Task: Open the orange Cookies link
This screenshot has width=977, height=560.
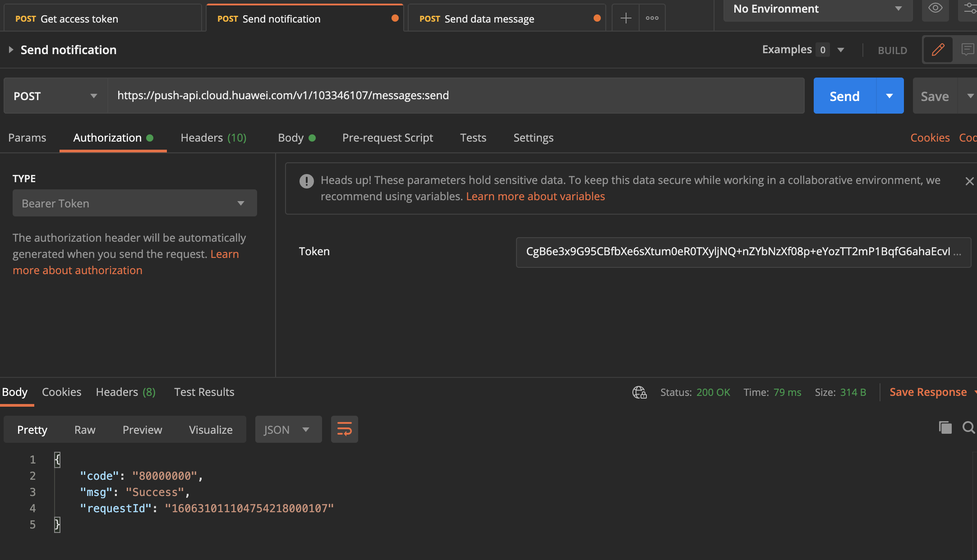Action: 930,138
